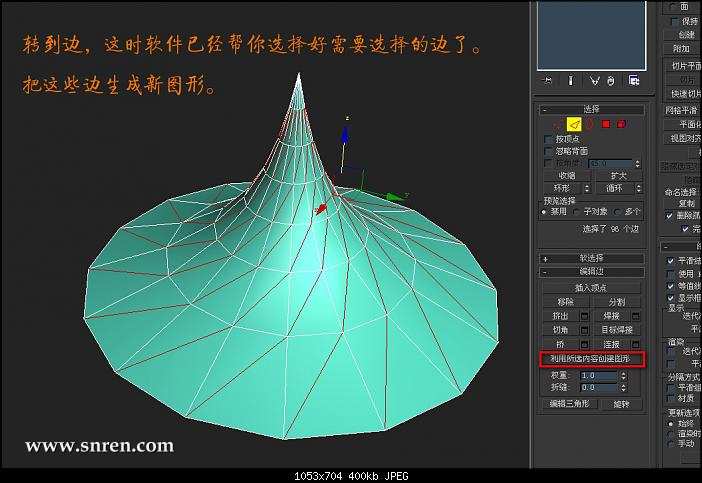Click the blue Z axis gizmo arrow
This screenshot has height=483, width=702.
(x=344, y=134)
